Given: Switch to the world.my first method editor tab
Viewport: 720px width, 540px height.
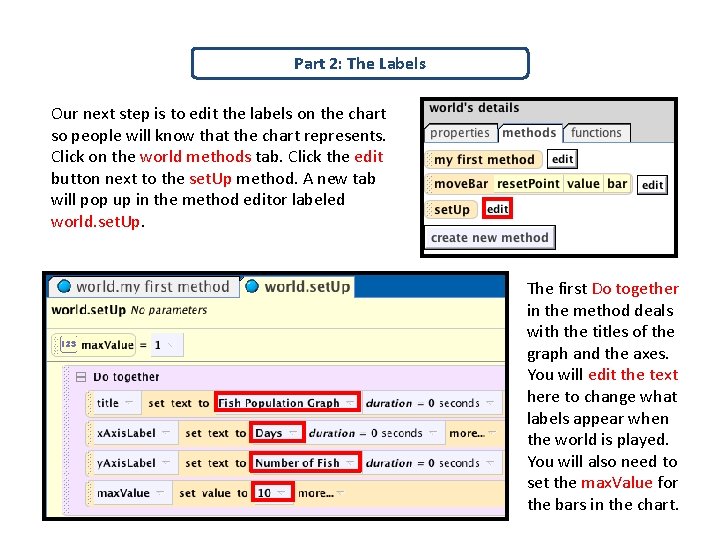Looking at the screenshot, I should (x=144, y=287).
